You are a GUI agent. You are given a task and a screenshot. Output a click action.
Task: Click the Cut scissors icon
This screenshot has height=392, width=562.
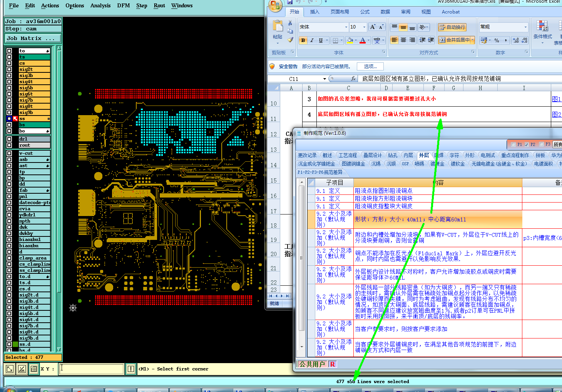290,23
